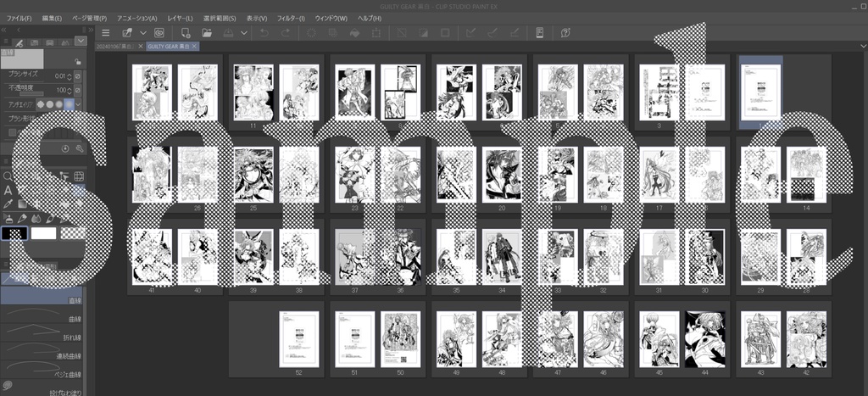868x396 pixels.
Task: Open the 編集(E) menu
Action: (52, 19)
